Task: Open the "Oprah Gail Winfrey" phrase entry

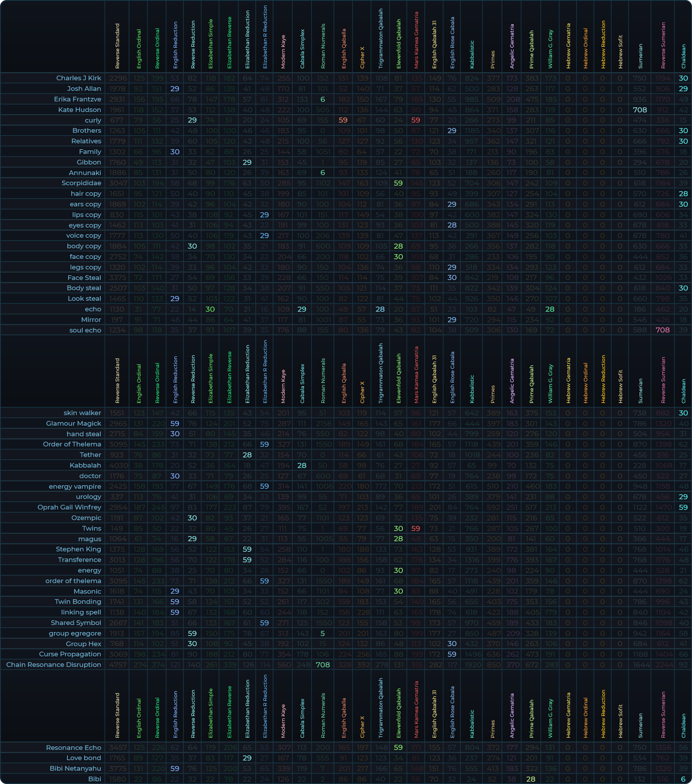Action: tap(69, 508)
